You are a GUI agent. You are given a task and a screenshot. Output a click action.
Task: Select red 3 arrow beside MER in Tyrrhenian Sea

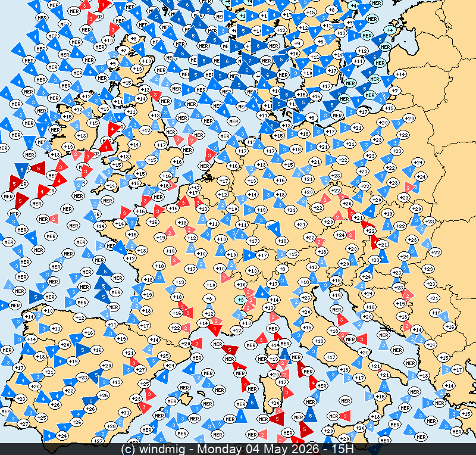click(345, 415)
